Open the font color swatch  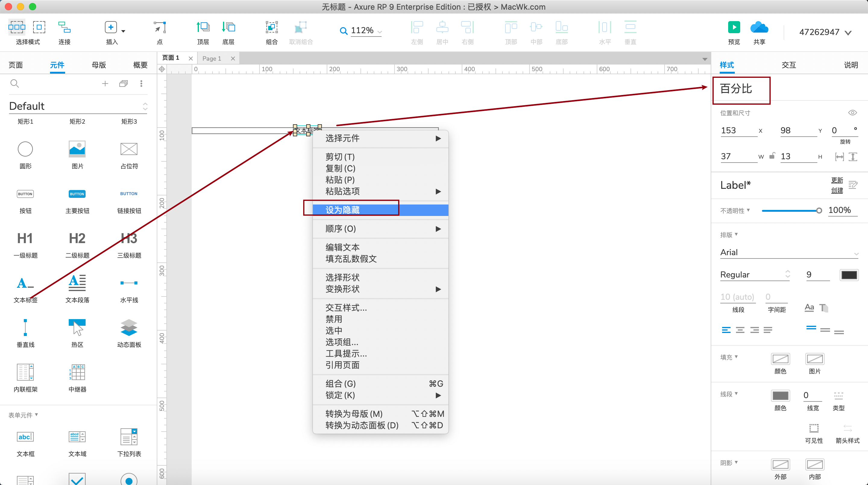tap(849, 274)
